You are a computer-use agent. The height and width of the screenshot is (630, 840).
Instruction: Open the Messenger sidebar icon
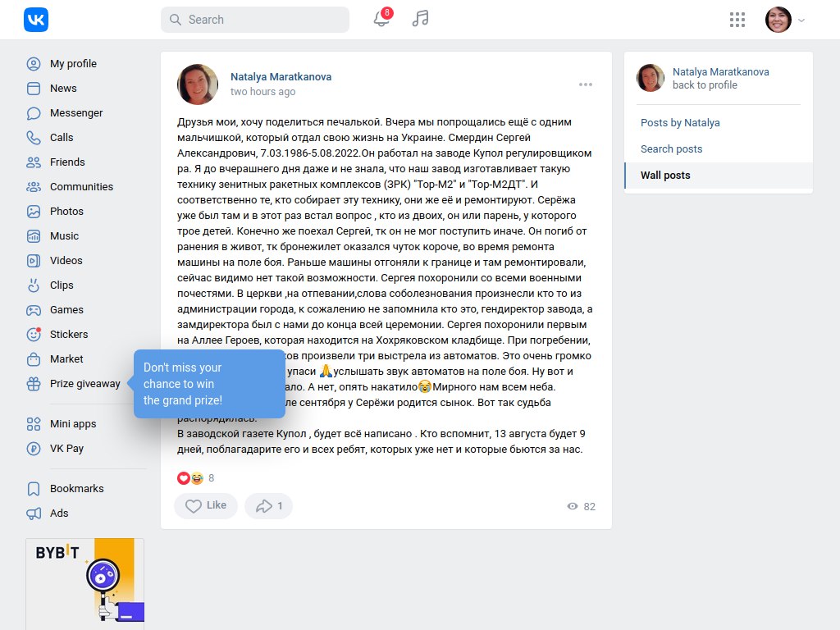point(33,113)
